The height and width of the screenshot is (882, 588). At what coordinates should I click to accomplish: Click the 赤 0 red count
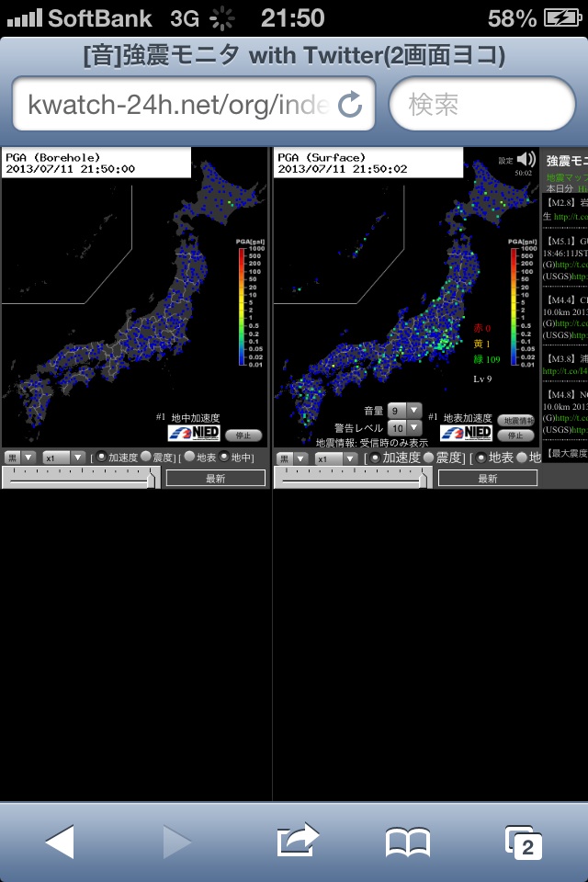pyautogui.click(x=481, y=328)
